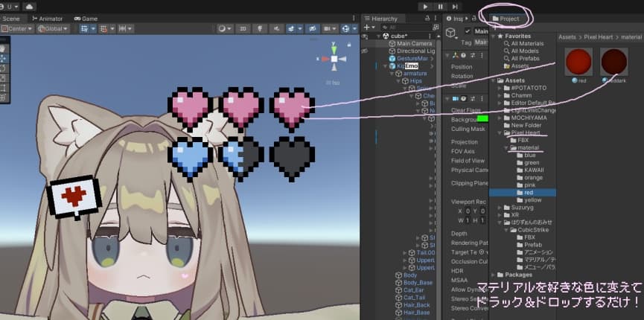Click the Play button in the top toolbar
Viewport: 644px width, 320px height.
(x=425, y=7)
